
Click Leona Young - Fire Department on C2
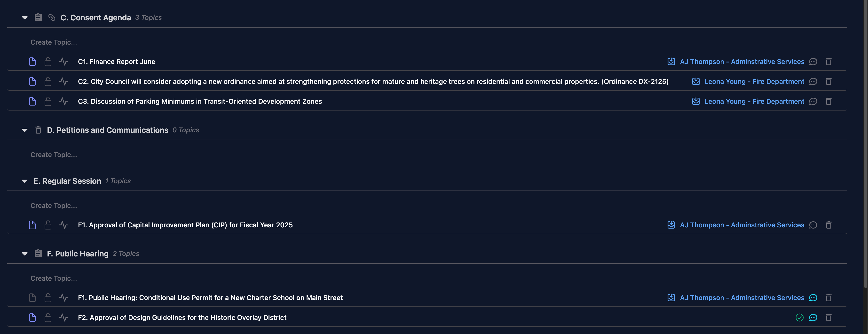pos(754,82)
